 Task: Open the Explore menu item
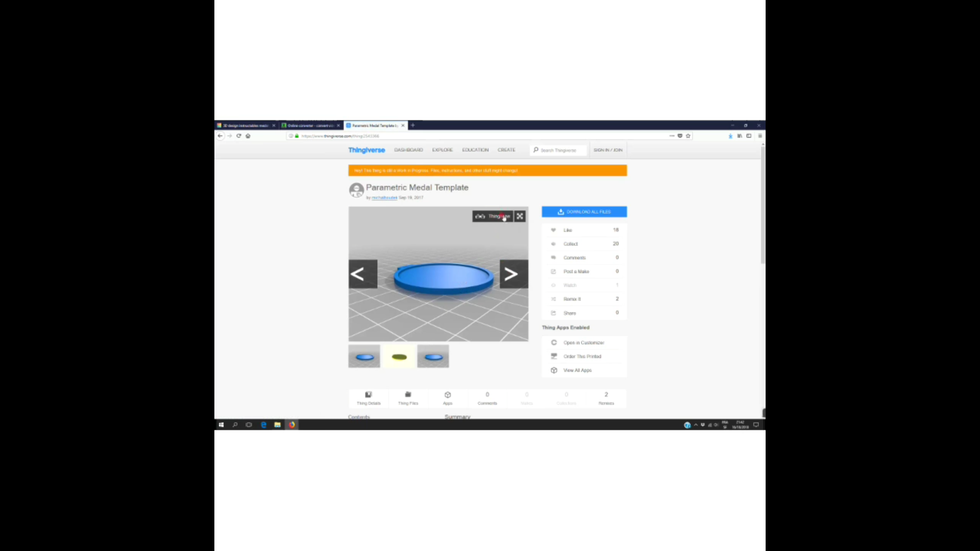pos(442,150)
